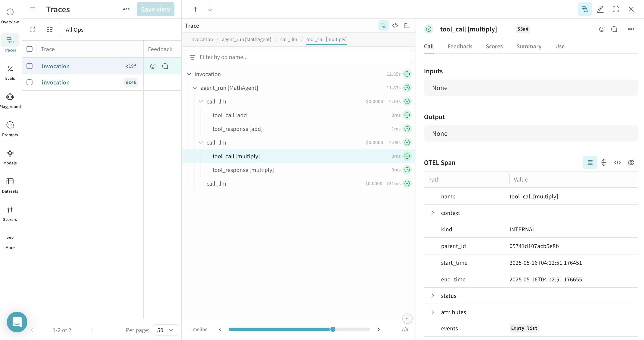
Task: Step timeline backward with left chevron
Action: pyautogui.click(x=220, y=329)
